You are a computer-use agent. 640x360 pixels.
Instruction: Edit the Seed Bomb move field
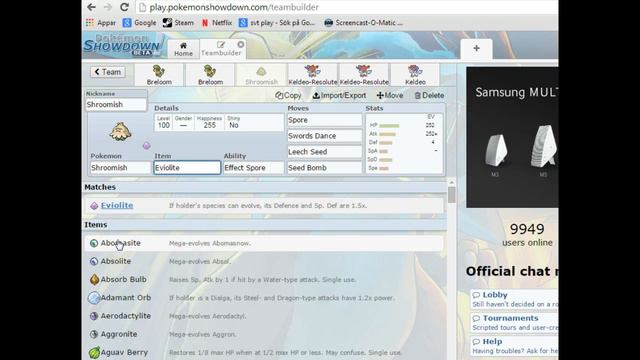pyautogui.click(x=324, y=168)
